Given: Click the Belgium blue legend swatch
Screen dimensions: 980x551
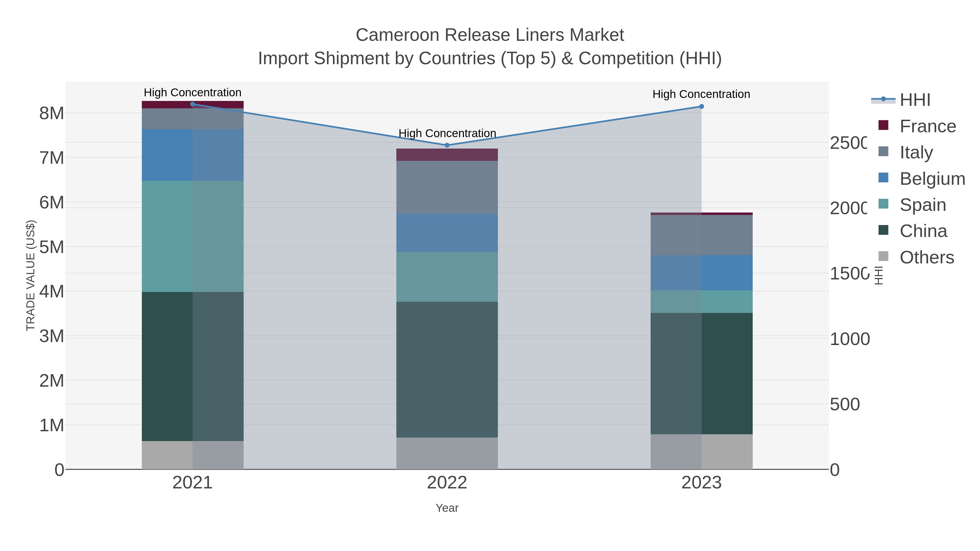Looking at the screenshot, I should 883,178.
